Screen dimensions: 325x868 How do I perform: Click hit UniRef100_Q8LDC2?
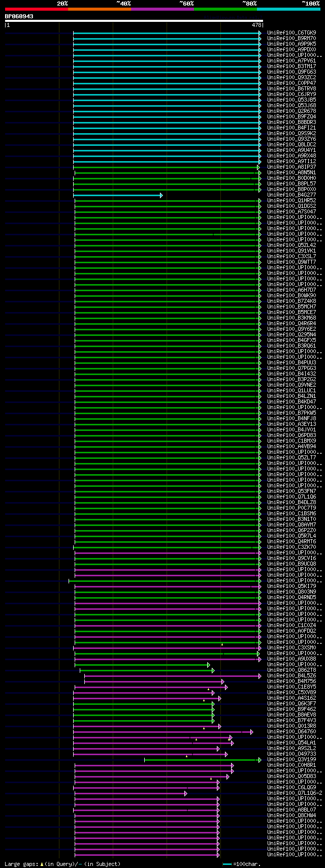(x=291, y=144)
